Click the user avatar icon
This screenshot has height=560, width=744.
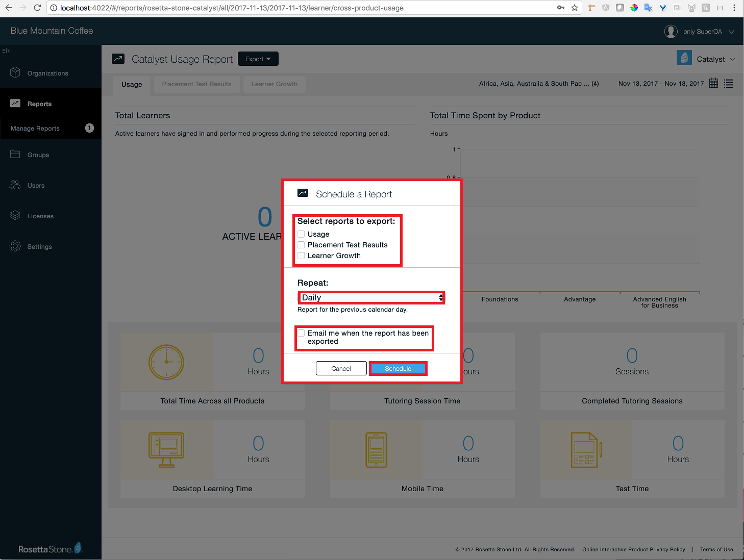click(x=671, y=31)
